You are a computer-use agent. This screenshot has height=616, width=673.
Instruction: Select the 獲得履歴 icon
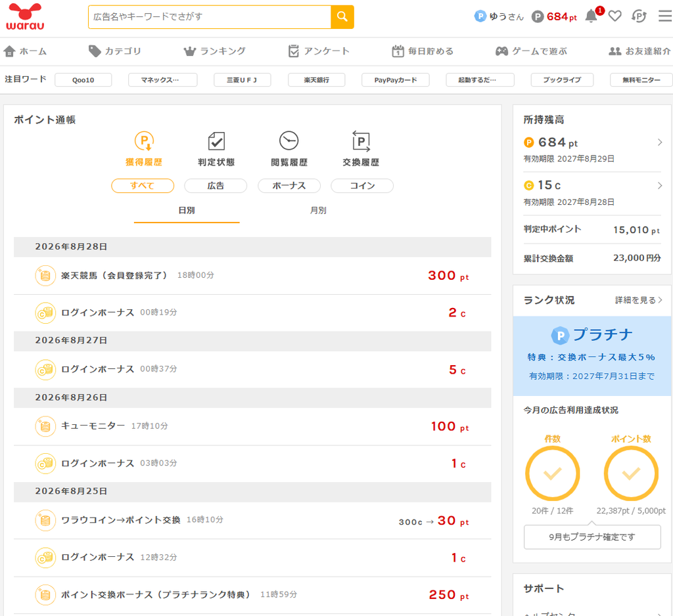tap(144, 141)
